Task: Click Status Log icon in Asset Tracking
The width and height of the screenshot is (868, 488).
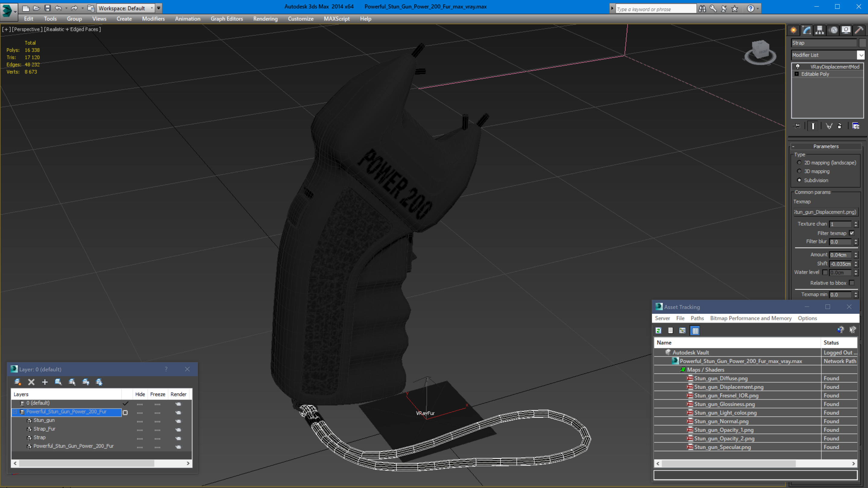Action: point(671,330)
